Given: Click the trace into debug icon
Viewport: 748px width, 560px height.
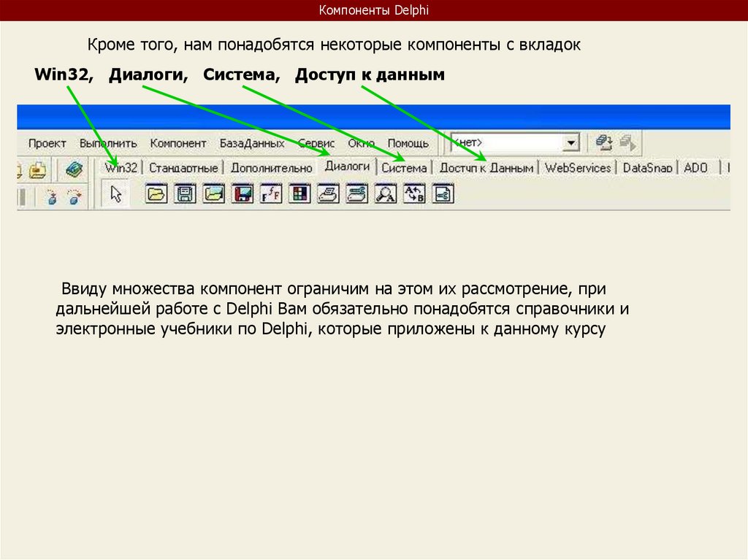Looking at the screenshot, I should (x=53, y=196).
